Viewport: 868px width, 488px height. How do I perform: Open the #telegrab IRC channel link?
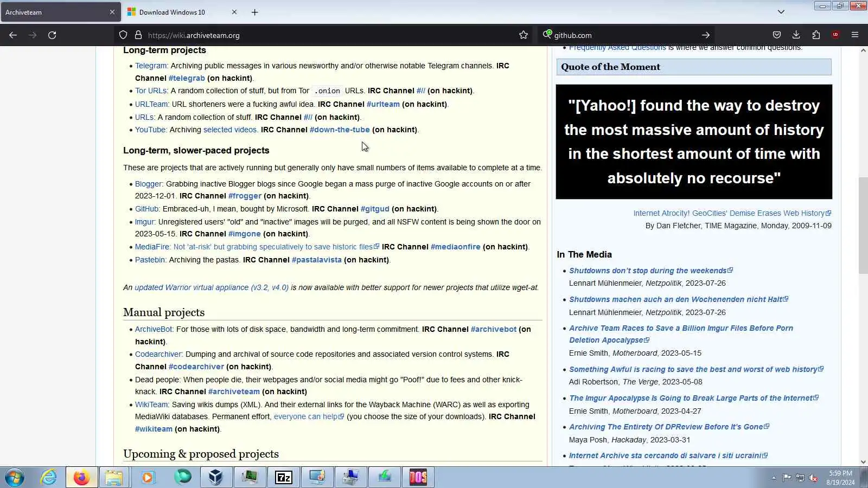tap(187, 78)
